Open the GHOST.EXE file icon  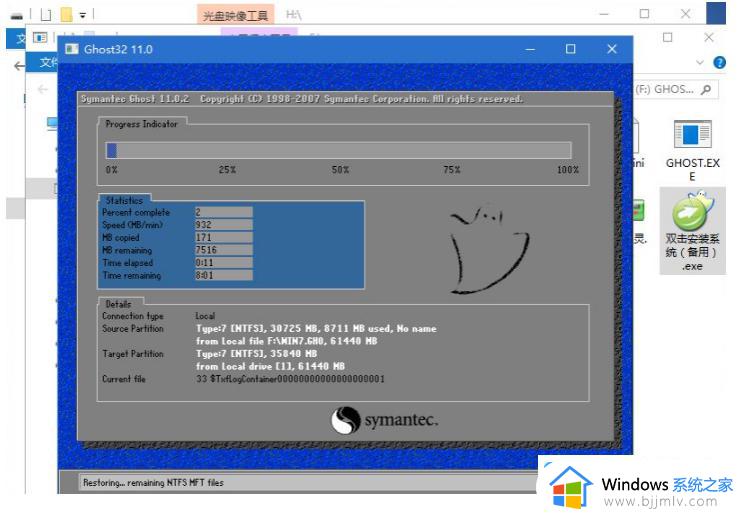(x=692, y=134)
